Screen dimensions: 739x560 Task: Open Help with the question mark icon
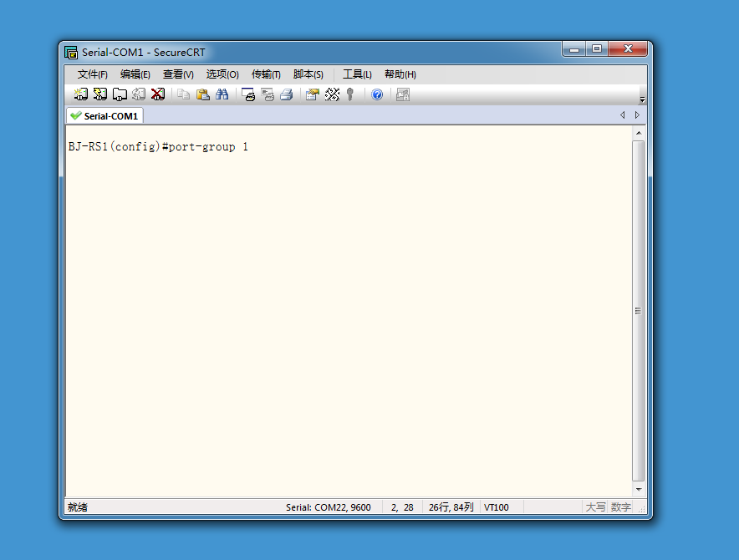tap(377, 94)
